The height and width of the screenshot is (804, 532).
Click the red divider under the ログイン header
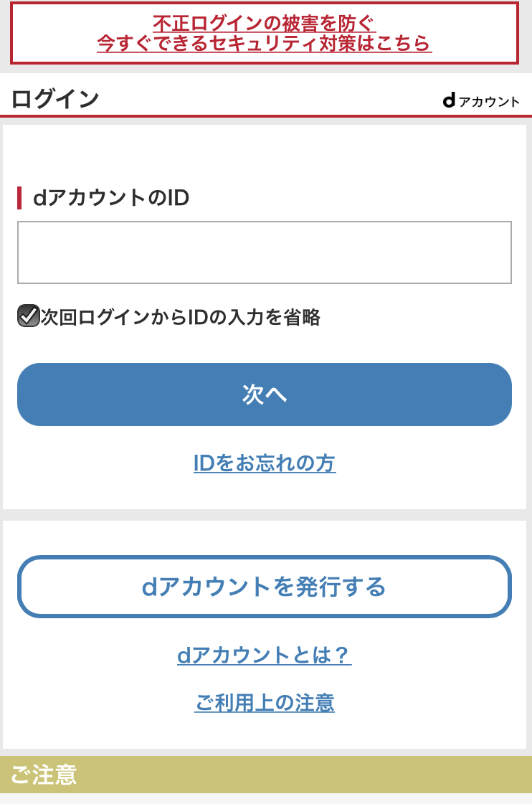point(265,115)
